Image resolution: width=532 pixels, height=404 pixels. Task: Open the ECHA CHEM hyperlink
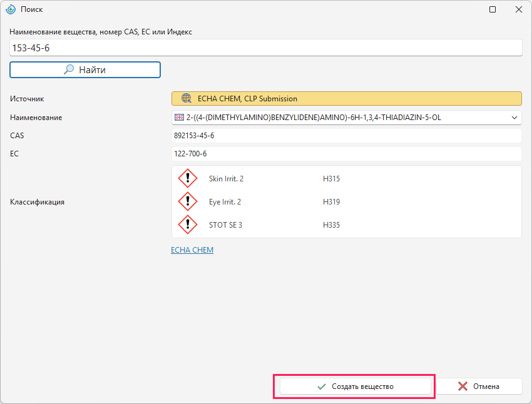[192, 250]
